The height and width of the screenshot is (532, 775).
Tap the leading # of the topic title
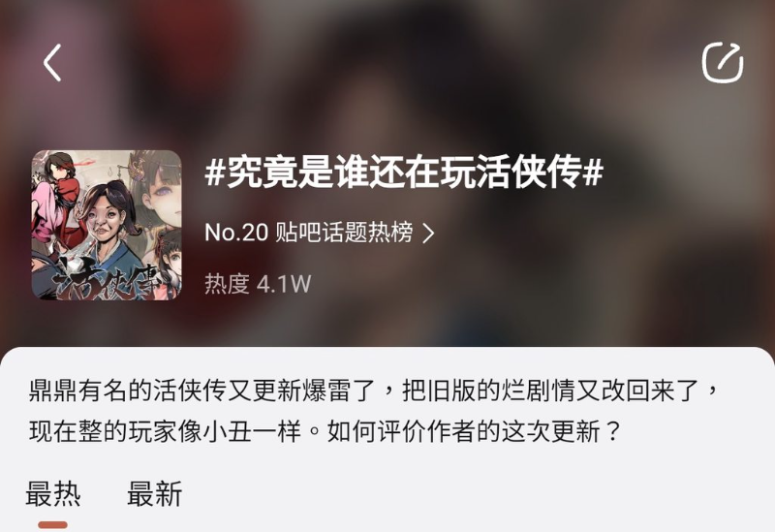215,172
